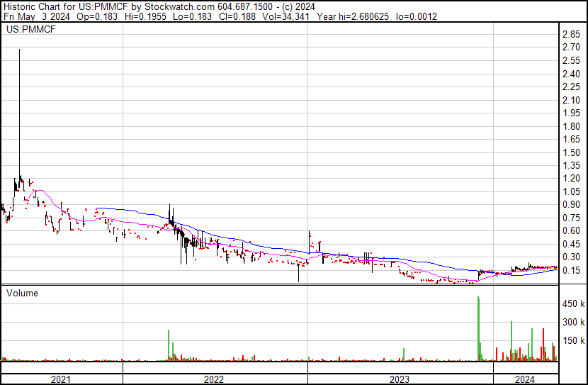Select the 2024 year label on timeline

tap(525, 379)
